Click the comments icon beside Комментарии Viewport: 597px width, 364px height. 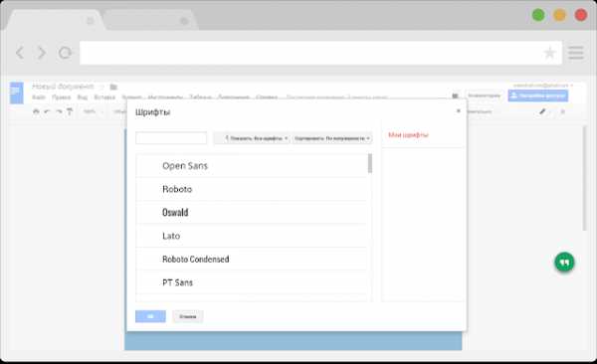(x=455, y=95)
